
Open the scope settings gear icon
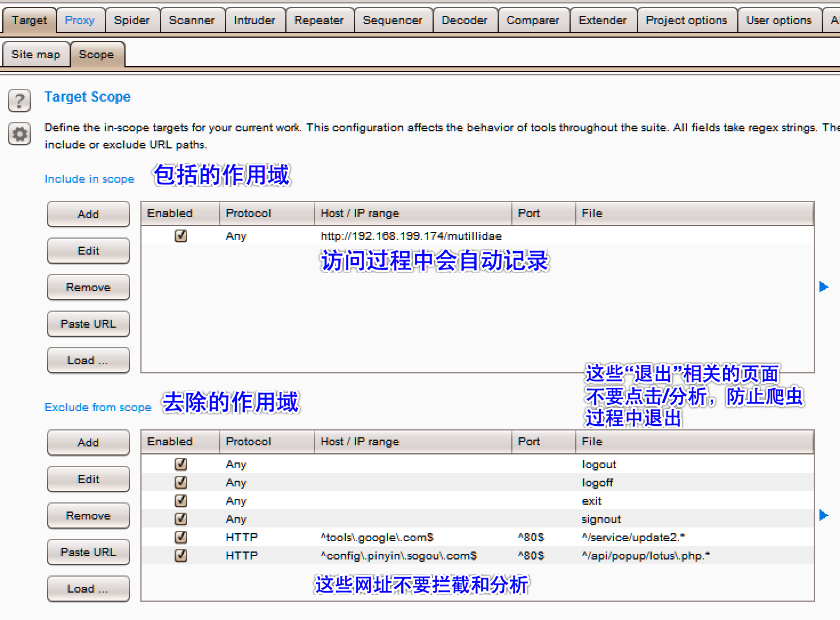(x=19, y=135)
